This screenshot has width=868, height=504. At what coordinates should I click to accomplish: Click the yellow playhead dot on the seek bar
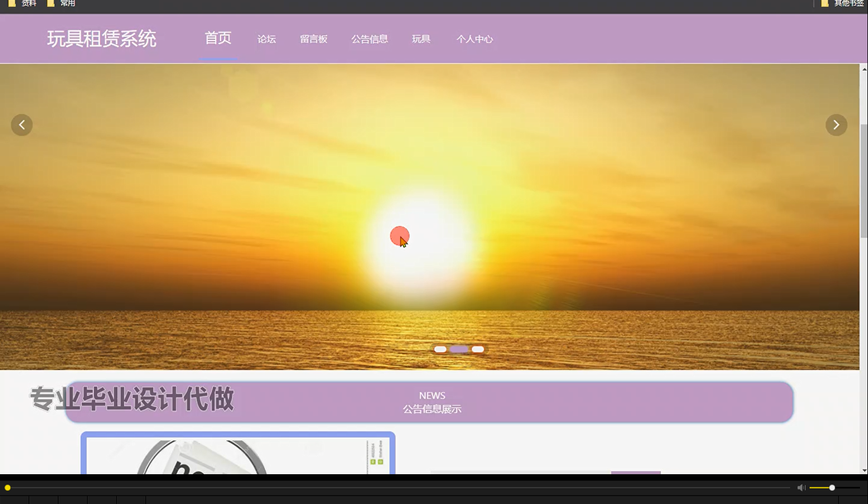(x=9, y=487)
